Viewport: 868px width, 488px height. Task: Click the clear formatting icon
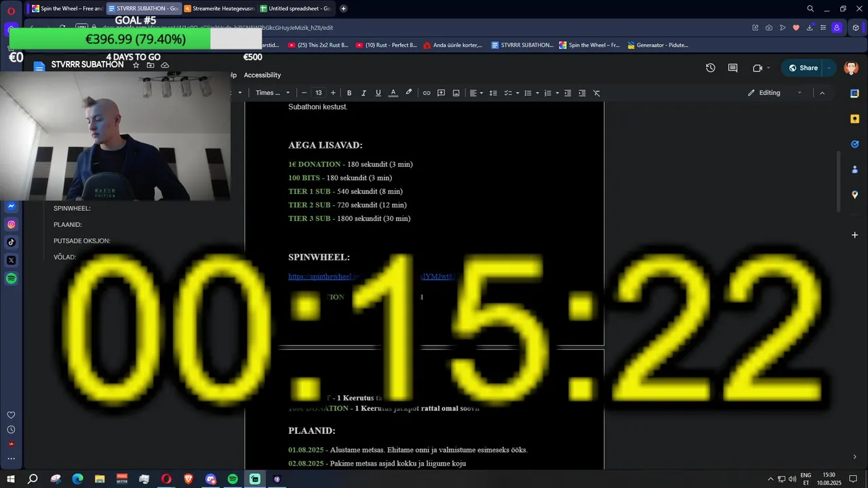[x=597, y=93]
